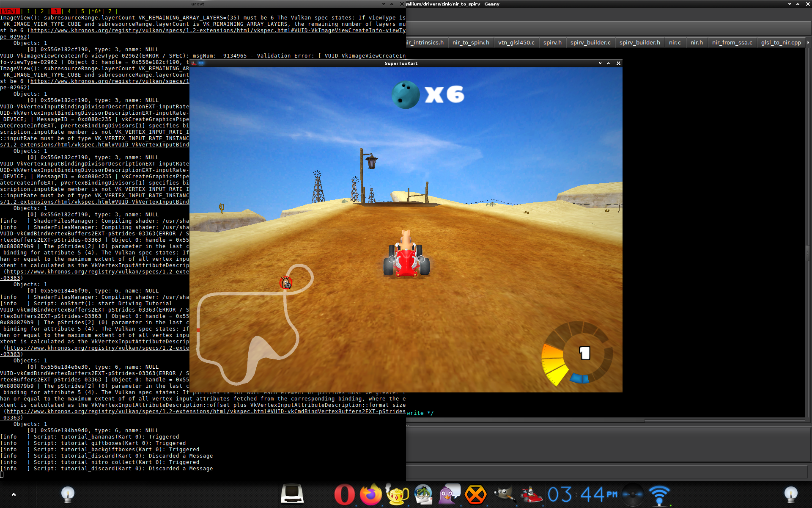This screenshot has width=812, height=508.
Task: Expand the taskbar with the up arrow
Action: 14,494
